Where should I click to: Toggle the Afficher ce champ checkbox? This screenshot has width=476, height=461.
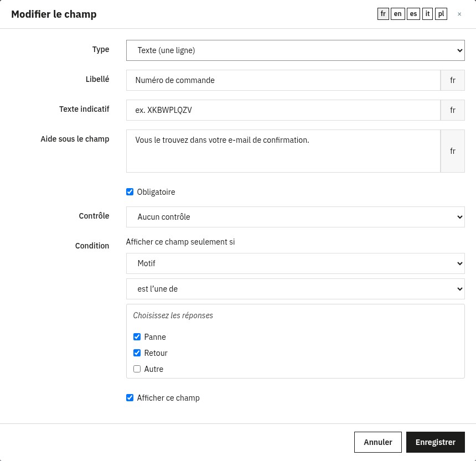(130, 398)
